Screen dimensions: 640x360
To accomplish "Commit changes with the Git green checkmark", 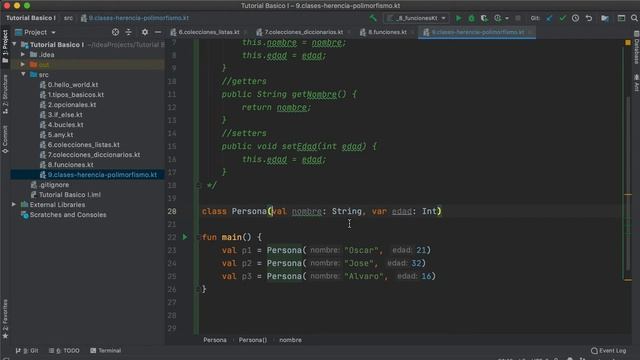I will pyautogui.click(x=562, y=18).
